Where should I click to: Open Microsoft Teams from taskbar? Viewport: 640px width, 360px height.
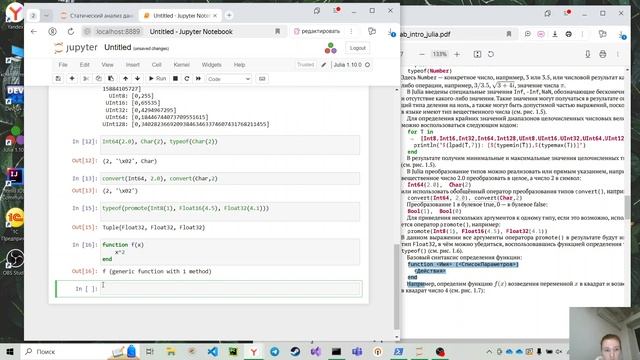(357, 351)
